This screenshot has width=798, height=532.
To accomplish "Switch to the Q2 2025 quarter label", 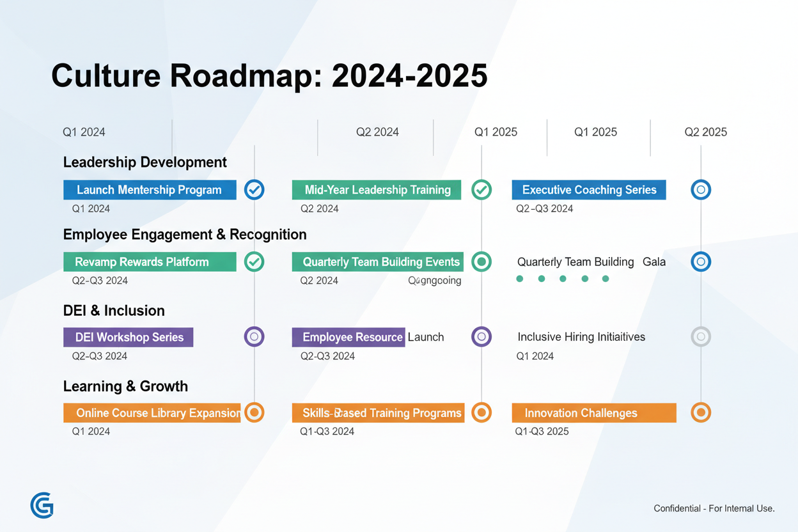I will tap(706, 132).
